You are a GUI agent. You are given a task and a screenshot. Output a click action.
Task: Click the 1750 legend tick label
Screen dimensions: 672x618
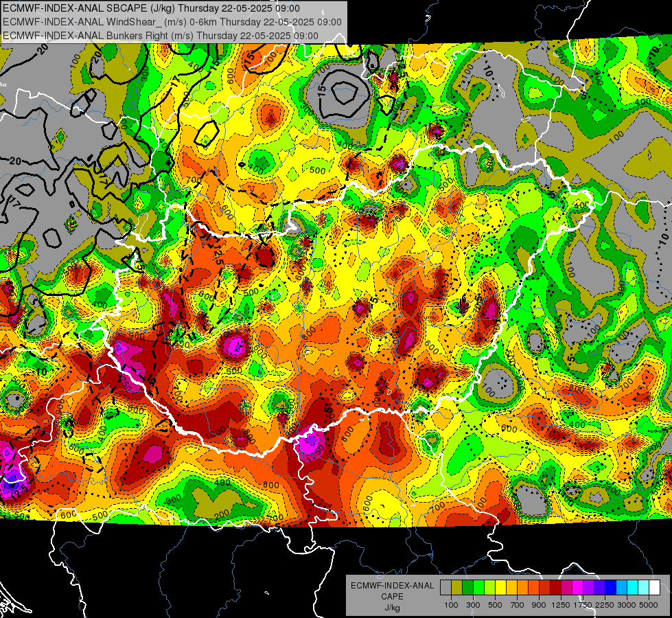[x=583, y=605]
